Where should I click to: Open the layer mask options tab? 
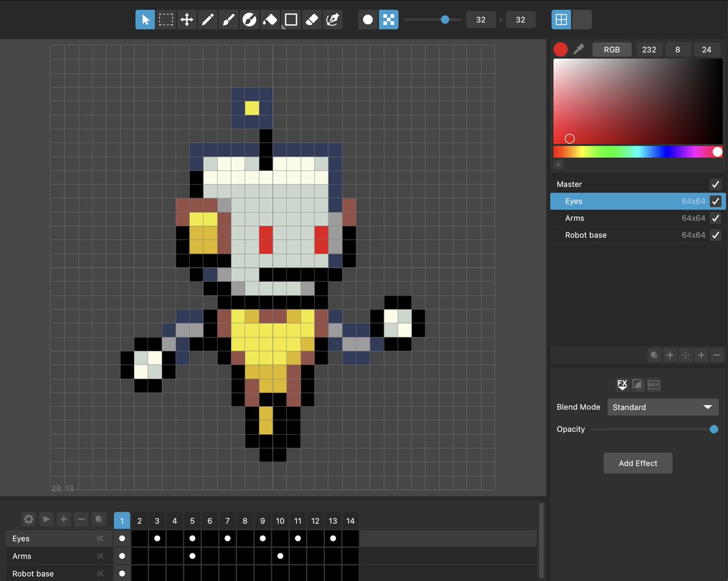click(x=638, y=384)
